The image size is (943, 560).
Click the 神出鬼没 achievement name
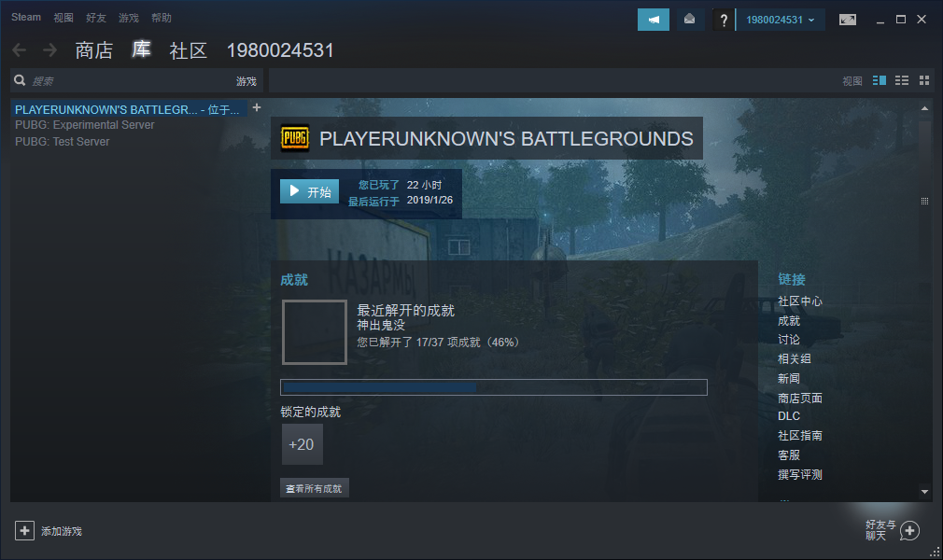click(x=381, y=326)
